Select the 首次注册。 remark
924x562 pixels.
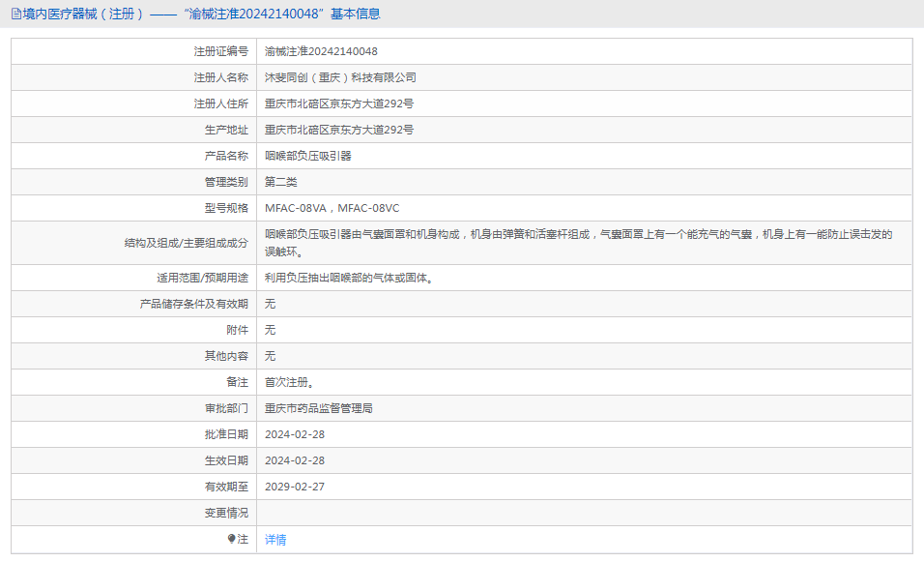289,382
